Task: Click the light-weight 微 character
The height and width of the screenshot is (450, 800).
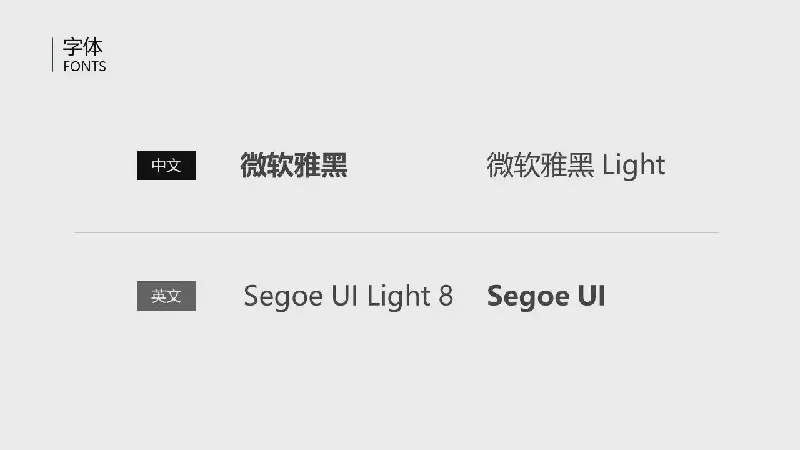Action: 499,165
